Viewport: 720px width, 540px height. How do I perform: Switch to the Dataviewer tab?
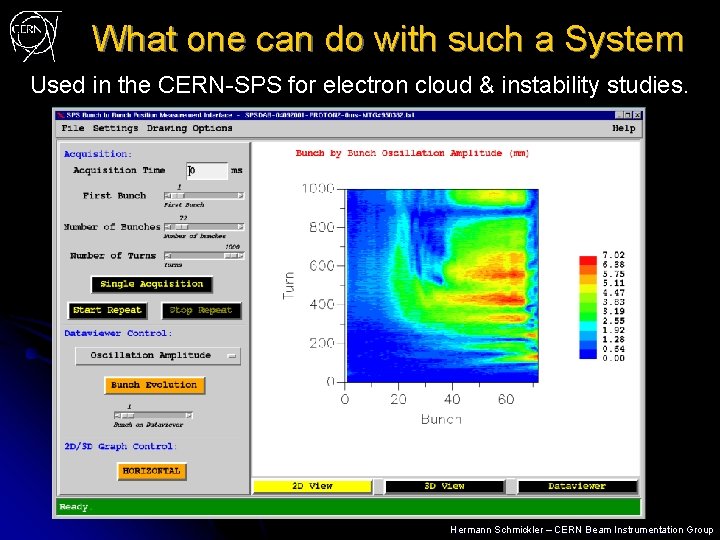tap(577, 486)
